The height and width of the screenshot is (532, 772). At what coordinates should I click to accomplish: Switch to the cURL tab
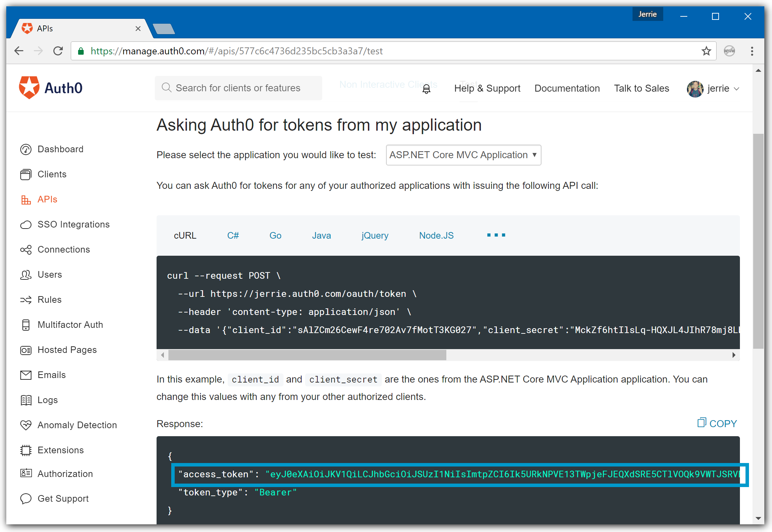[x=185, y=236]
